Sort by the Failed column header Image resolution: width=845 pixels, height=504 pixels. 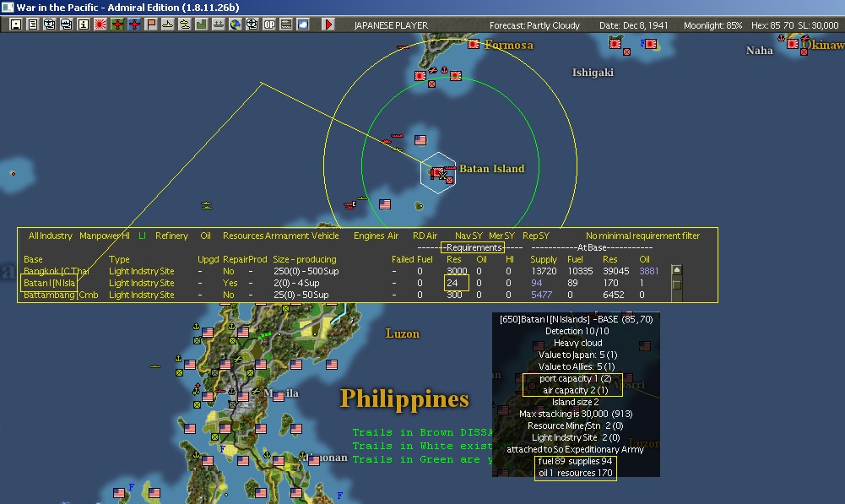[403, 259]
